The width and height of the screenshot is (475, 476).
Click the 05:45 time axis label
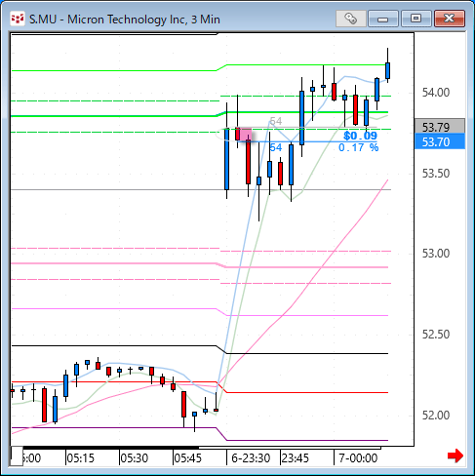pyautogui.click(x=187, y=458)
